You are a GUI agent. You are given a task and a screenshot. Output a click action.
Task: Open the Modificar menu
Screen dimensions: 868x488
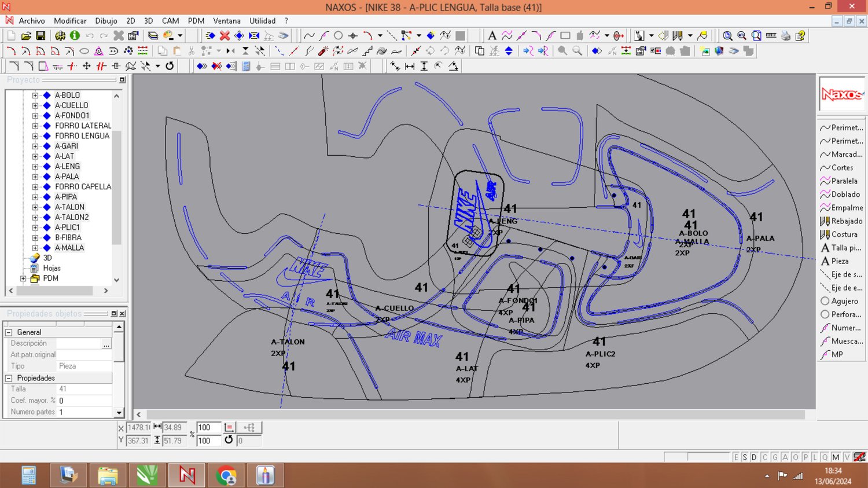pos(70,21)
